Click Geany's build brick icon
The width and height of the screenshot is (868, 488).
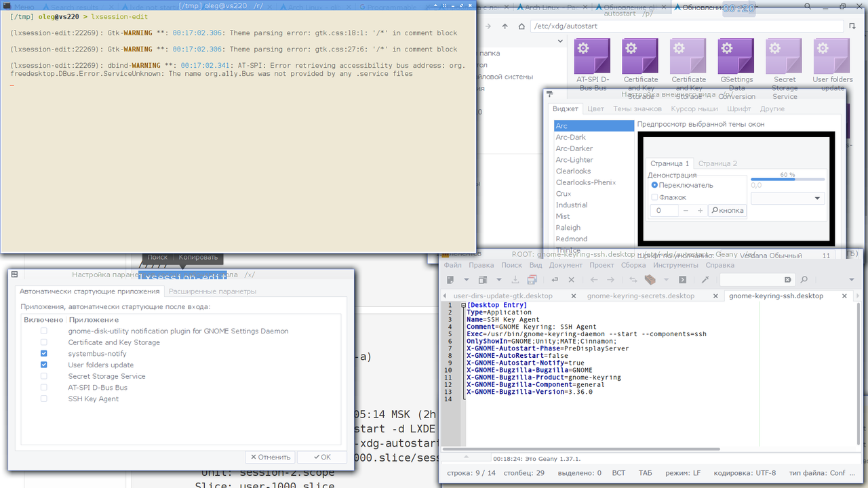pos(650,279)
